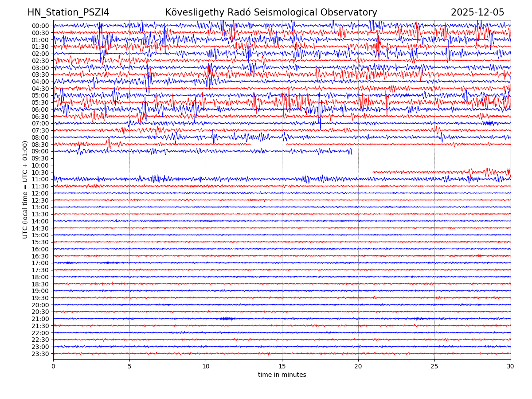Click the vertical UTC local time axis label
The width and height of the screenshot is (532, 399).
click(25, 189)
